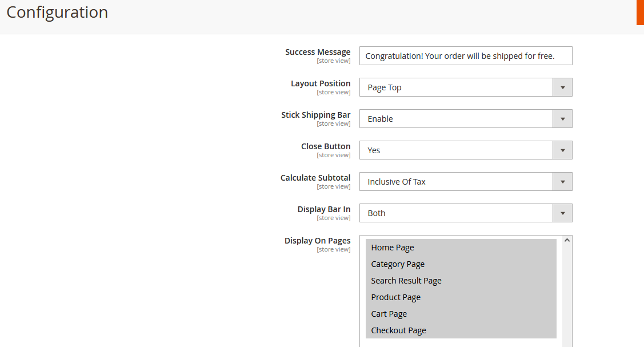This screenshot has width=644, height=347.
Task: Click the Success Message field label
Action: tap(318, 52)
